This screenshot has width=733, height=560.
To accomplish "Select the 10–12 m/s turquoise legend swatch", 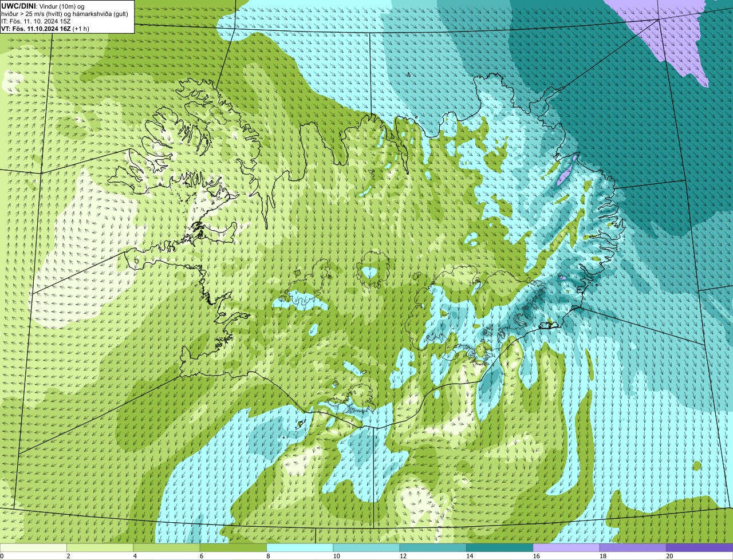I will pyautogui.click(x=366, y=548).
